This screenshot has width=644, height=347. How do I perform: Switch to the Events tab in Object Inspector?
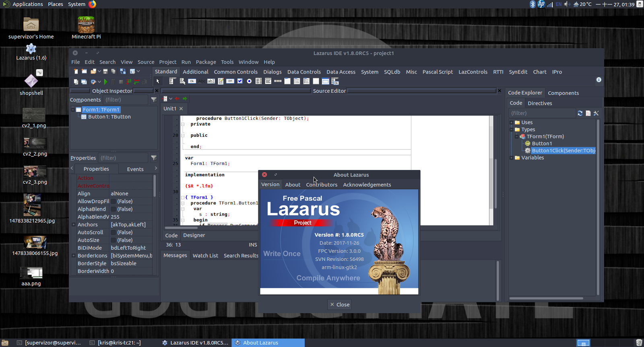click(135, 169)
